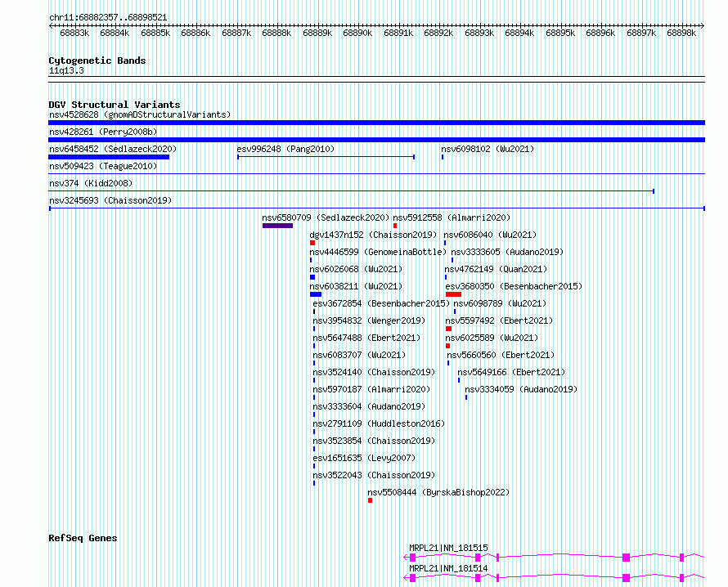Click nsv6026068 (Wu2021) label
The width and height of the screenshot is (728, 587).
click(356, 269)
